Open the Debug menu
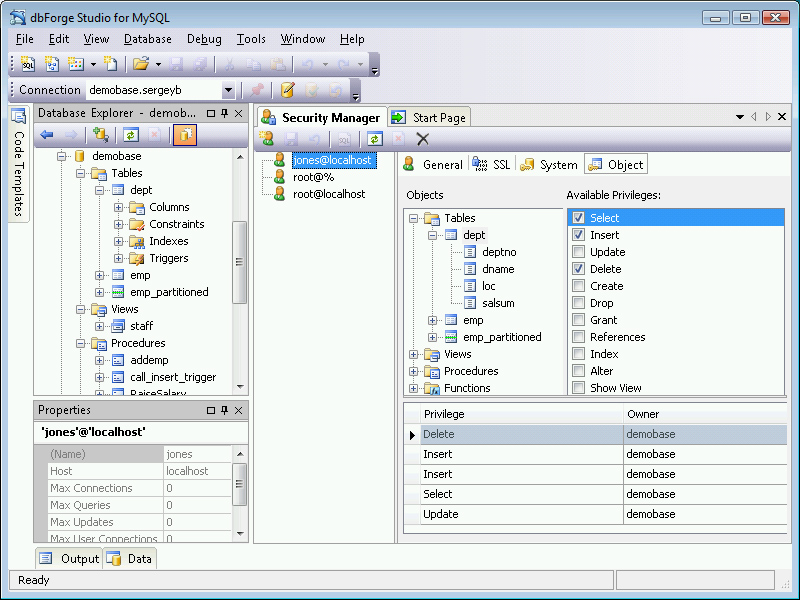Screen dimensions: 800x600 click(204, 39)
